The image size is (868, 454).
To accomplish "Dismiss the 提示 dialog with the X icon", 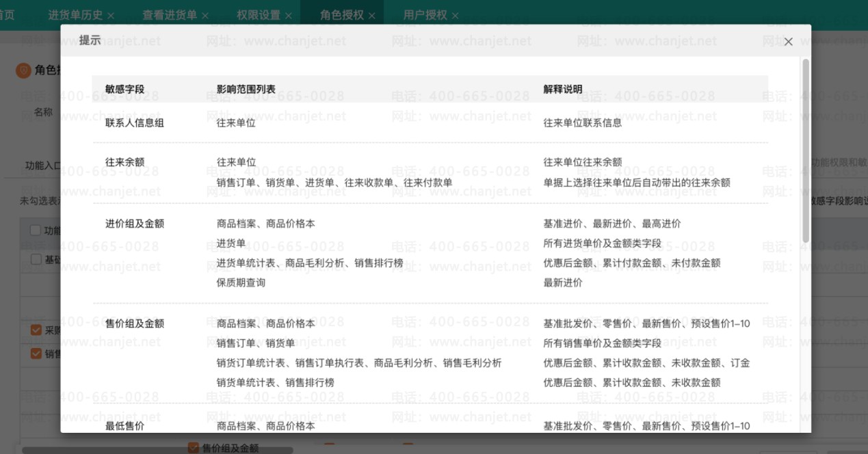I will [788, 42].
